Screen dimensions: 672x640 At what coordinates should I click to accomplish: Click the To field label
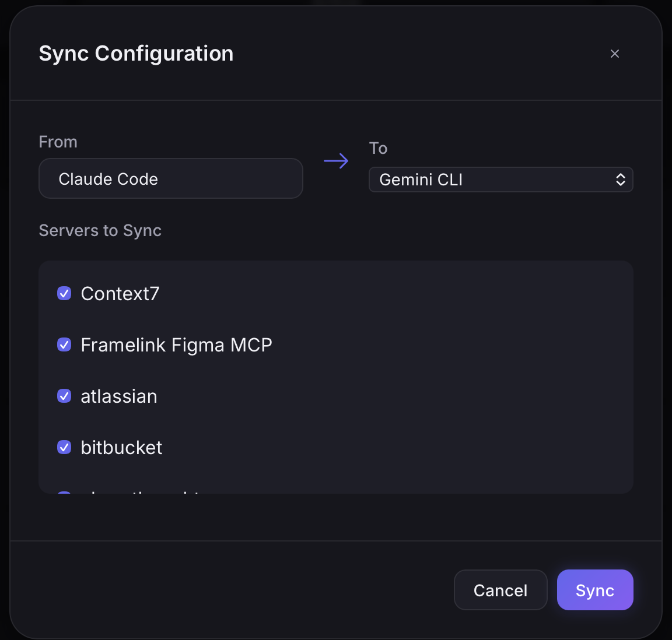(x=378, y=148)
